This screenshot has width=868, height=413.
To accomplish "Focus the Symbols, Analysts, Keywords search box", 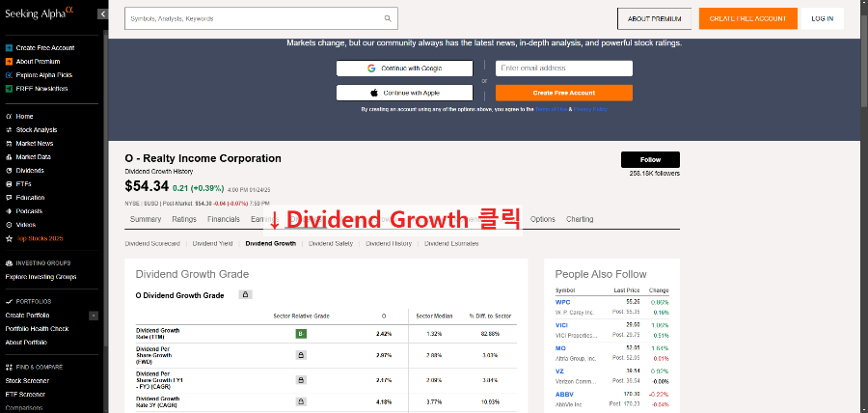I will 261,18.
